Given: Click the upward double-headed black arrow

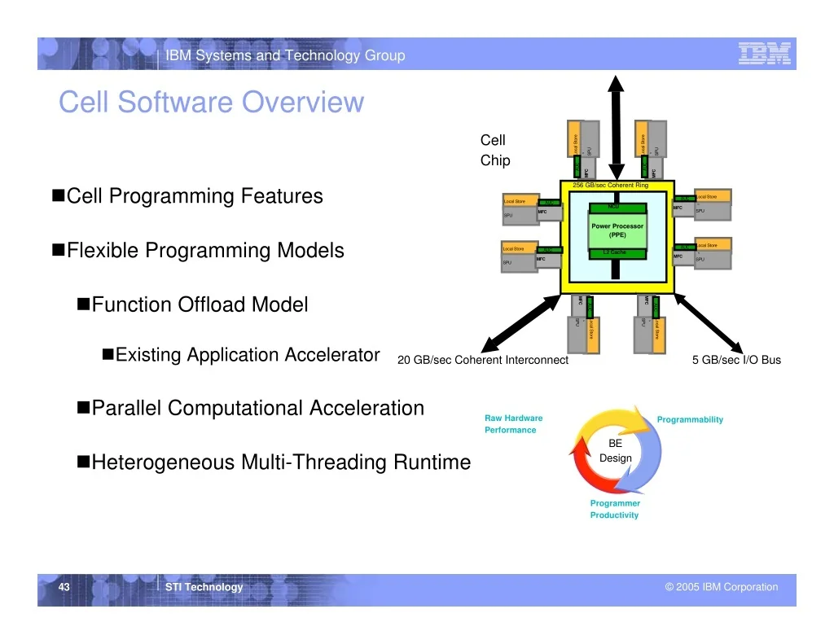Looking at the screenshot, I should pos(616,128).
